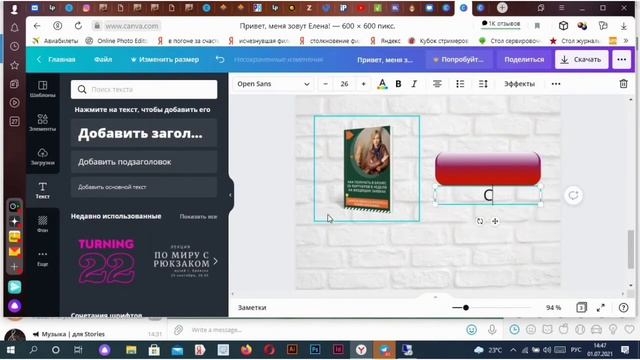
Task: Change text alignment
Action: 437,84
